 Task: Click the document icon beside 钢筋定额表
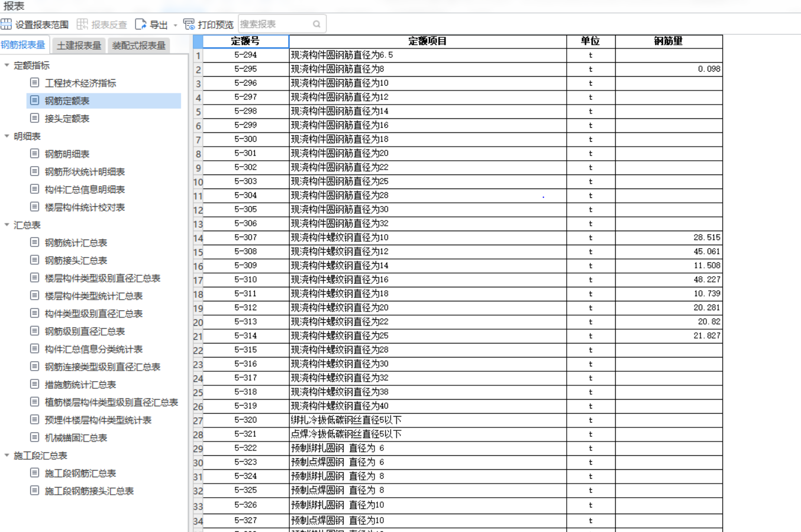[x=35, y=100]
